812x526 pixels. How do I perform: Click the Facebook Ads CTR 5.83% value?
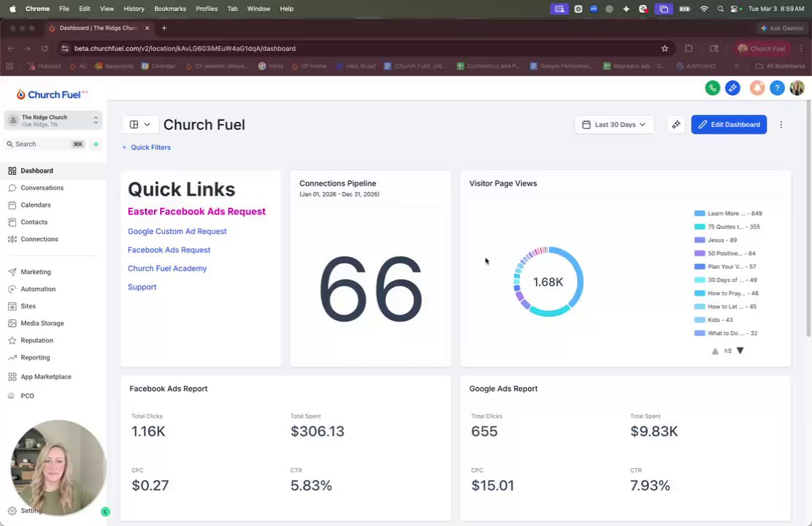[x=311, y=486]
